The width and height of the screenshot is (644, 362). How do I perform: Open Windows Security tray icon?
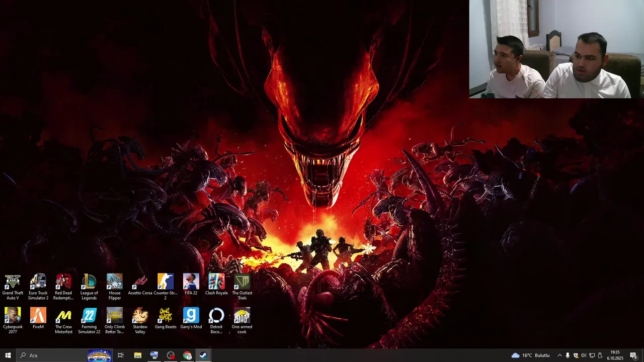point(576,355)
